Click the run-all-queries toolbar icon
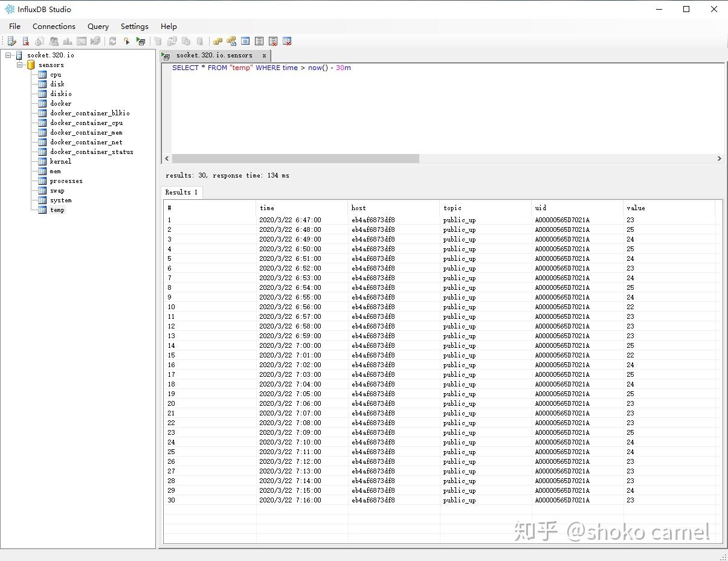728x561 pixels. [x=141, y=41]
